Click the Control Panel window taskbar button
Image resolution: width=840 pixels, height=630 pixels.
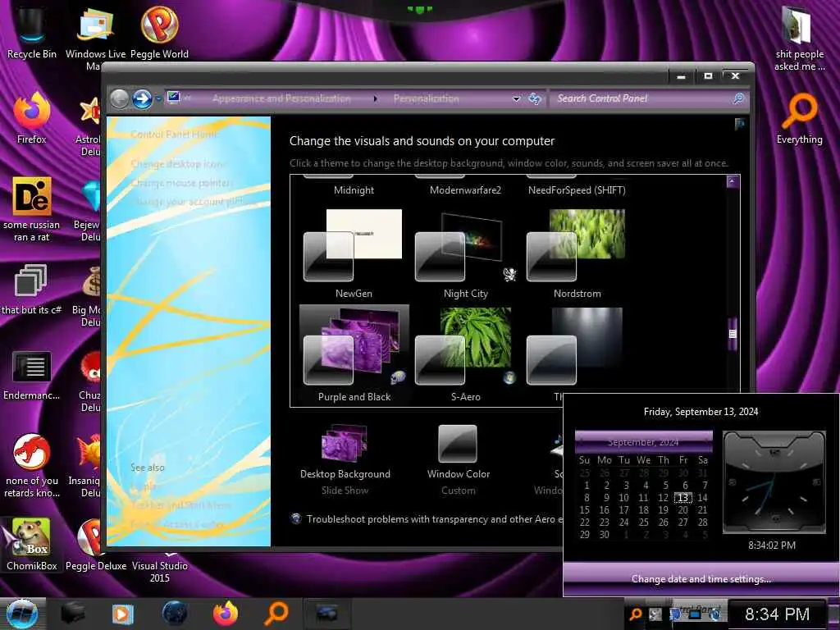tap(326, 614)
